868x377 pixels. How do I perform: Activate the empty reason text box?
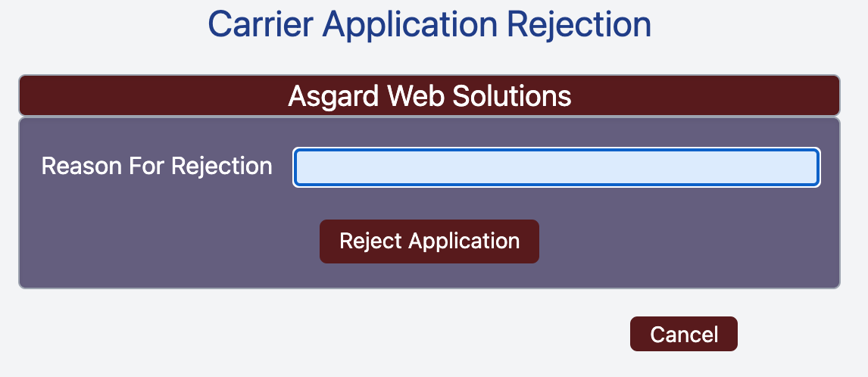[557, 167]
